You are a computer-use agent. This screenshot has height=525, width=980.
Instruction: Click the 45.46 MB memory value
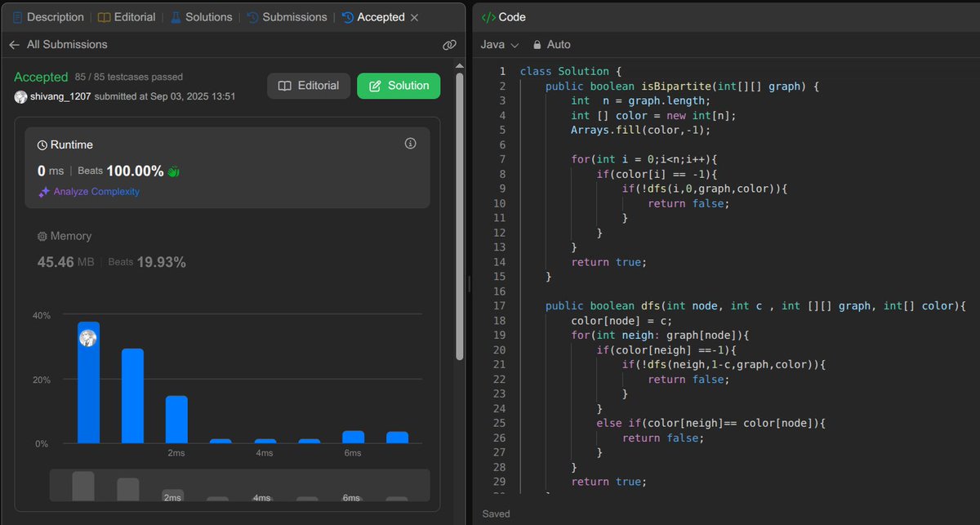tap(66, 262)
